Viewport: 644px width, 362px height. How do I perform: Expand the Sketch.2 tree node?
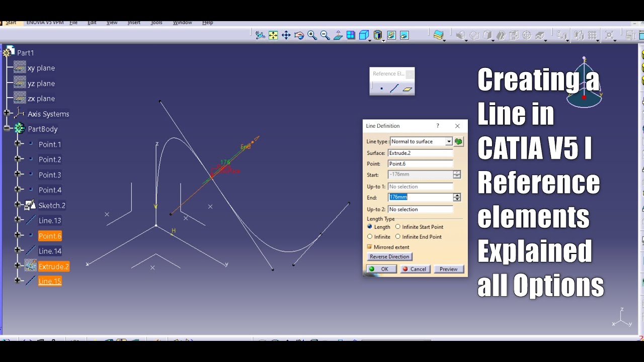(x=18, y=205)
